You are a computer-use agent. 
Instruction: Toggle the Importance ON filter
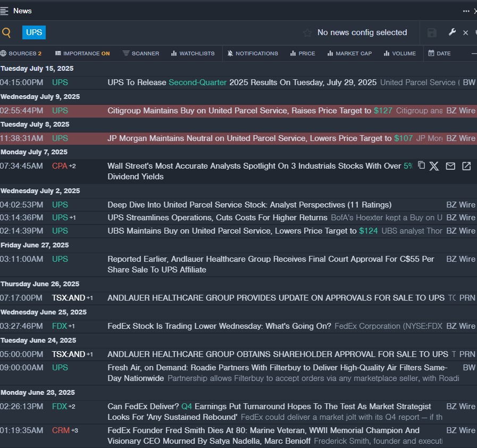click(x=82, y=53)
